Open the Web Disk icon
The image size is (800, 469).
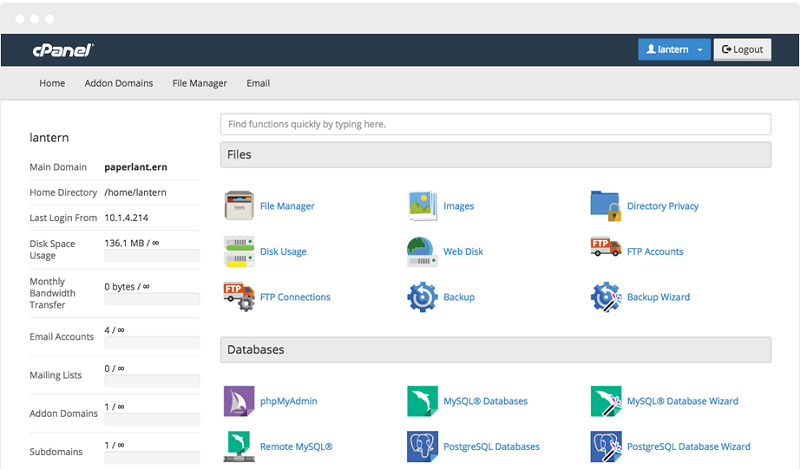pos(423,251)
